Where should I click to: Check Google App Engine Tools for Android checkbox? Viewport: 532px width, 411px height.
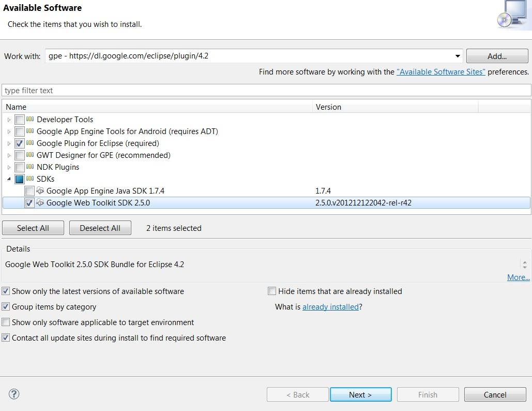20,131
